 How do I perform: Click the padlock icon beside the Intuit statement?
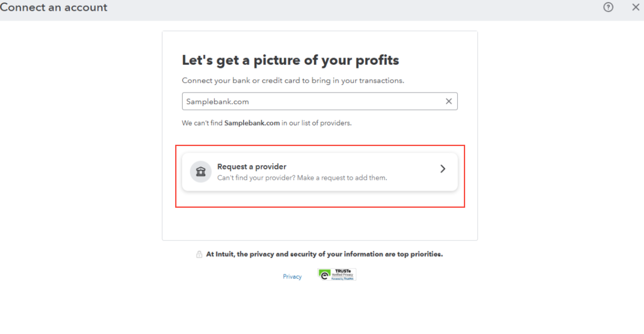click(199, 254)
